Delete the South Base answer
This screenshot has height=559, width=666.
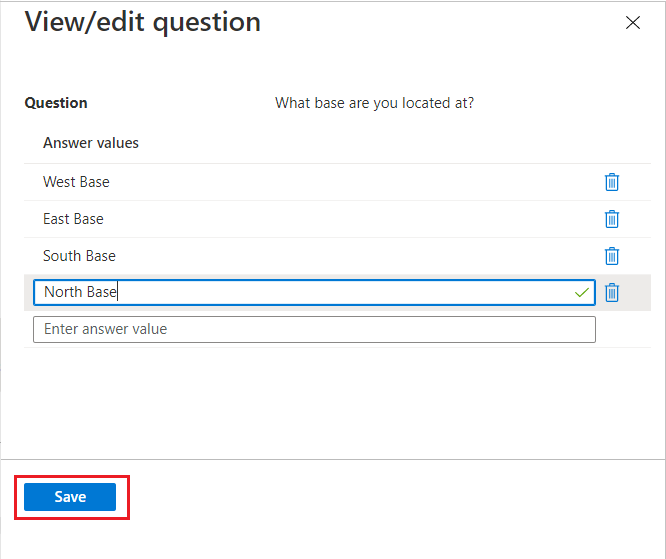click(x=612, y=256)
